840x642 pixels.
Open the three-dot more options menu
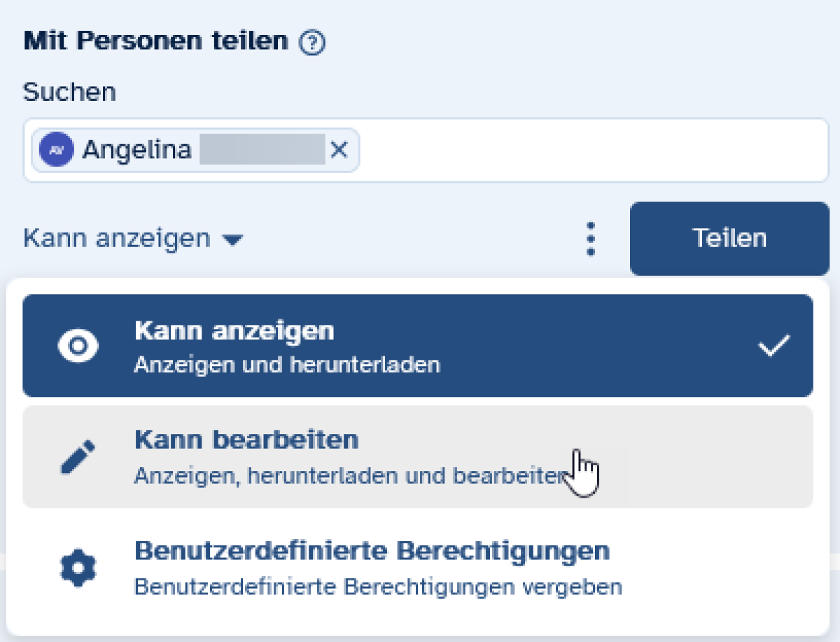pos(591,239)
